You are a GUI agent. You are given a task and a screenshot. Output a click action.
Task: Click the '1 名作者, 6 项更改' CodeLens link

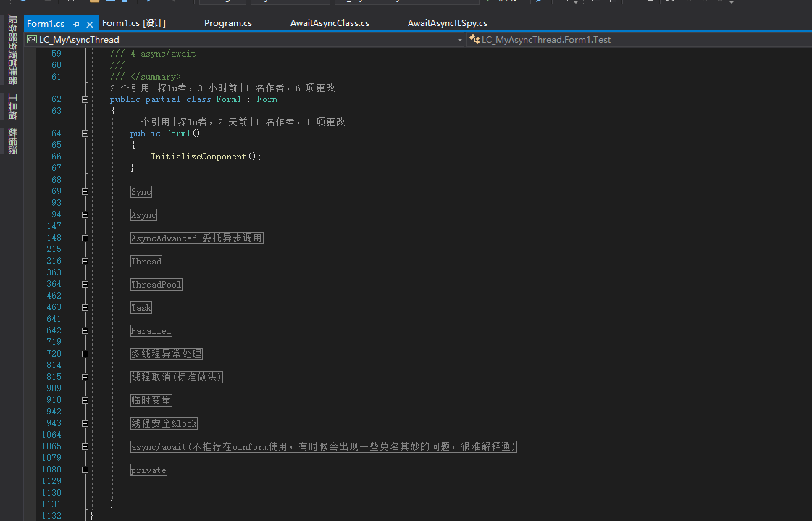(x=290, y=88)
